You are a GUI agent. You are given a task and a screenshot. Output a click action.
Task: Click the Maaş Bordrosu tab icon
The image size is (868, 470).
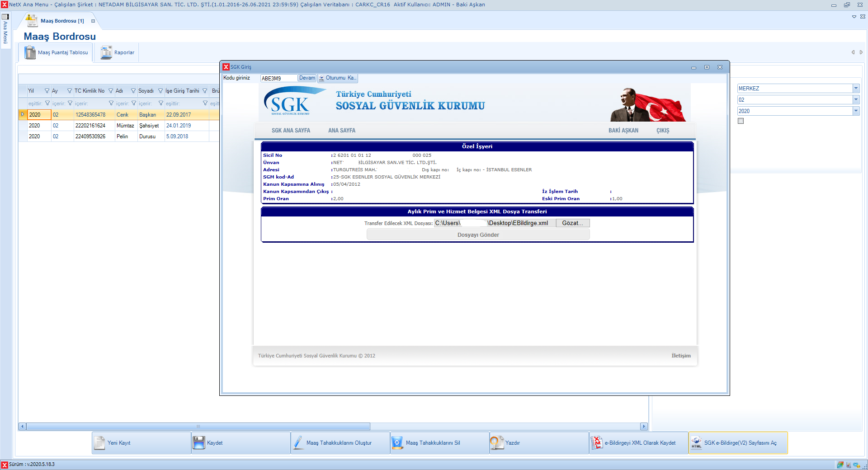31,20
